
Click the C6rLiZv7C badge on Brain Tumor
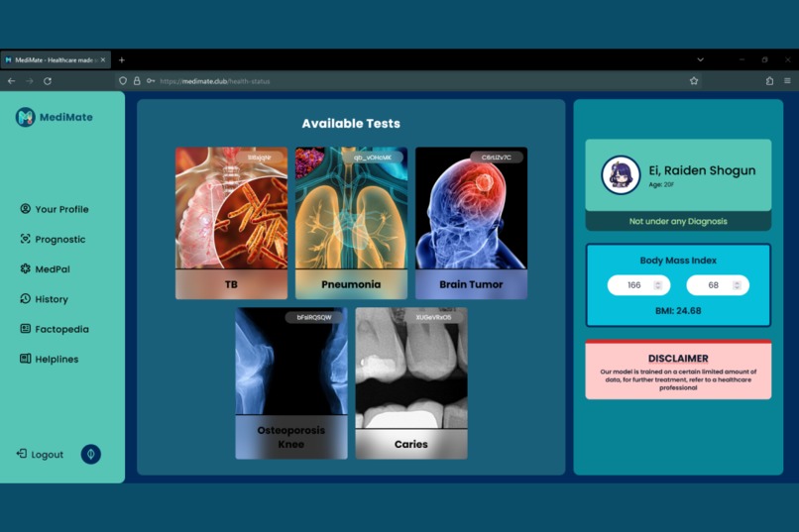pyautogui.click(x=497, y=158)
